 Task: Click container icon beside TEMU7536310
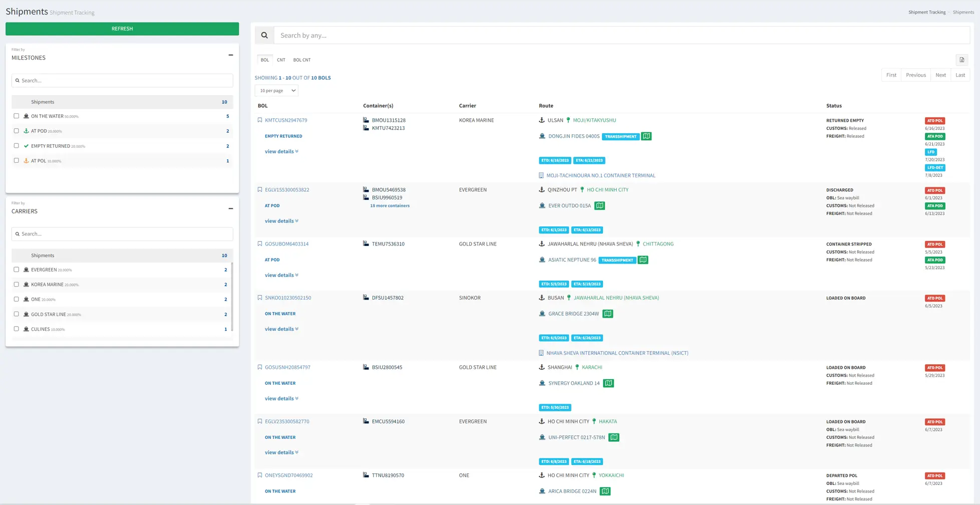pos(366,244)
